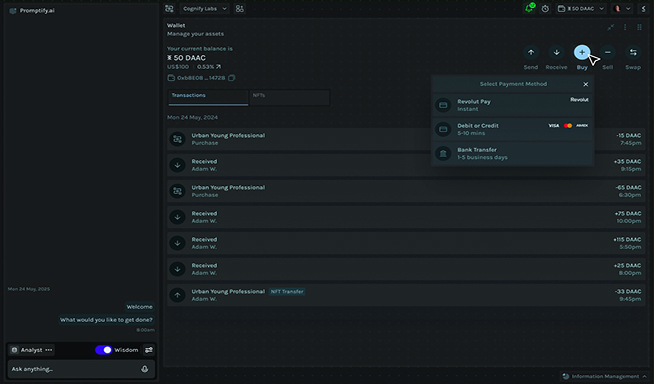Viewport: 654px width, 384px height.
Task: Open the user avatar dropdown
Action: tap(622, 8)
